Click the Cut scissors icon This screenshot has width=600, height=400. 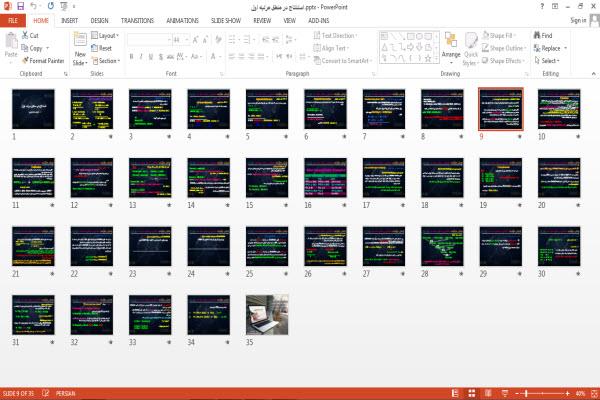coord(25,35)
